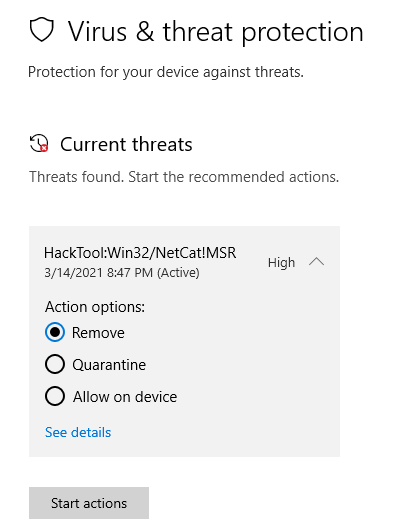This screenshot has height=532, width=411.
Task: Click the Action options label
Action: click(x=95, y=307)
